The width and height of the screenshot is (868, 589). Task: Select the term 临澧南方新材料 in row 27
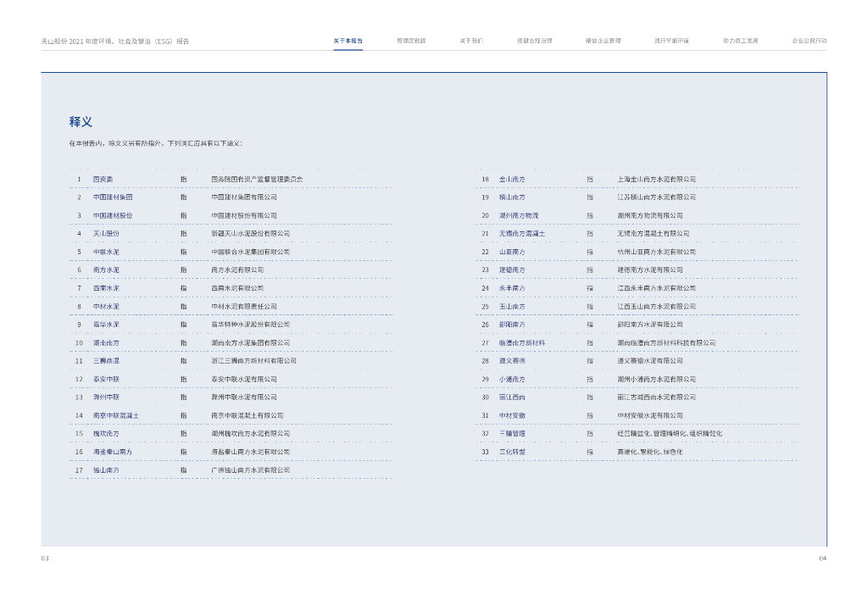(521, 342)
